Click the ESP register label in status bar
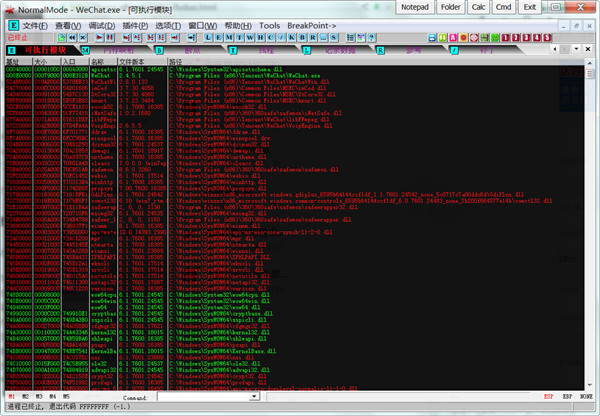The image size is (600, 416). tap(548, 396)
